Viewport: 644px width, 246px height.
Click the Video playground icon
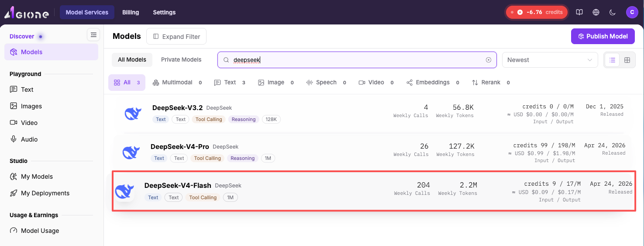[14, 123]
